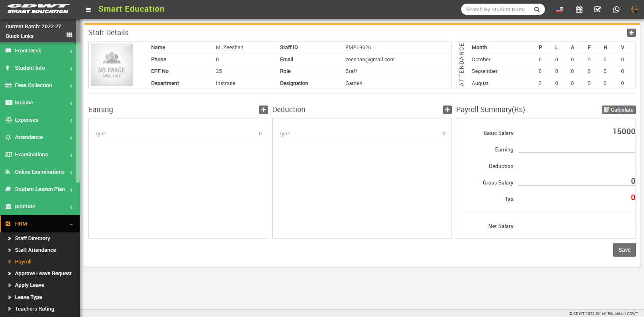
Task: Collapse the HRM menu chevron
Action: [71, 225]
